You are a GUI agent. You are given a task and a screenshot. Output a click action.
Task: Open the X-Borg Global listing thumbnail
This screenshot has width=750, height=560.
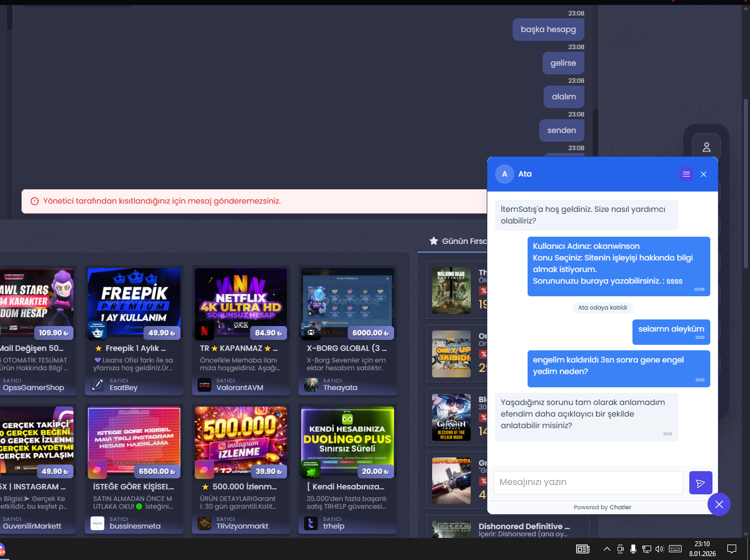tap(348, 301)
